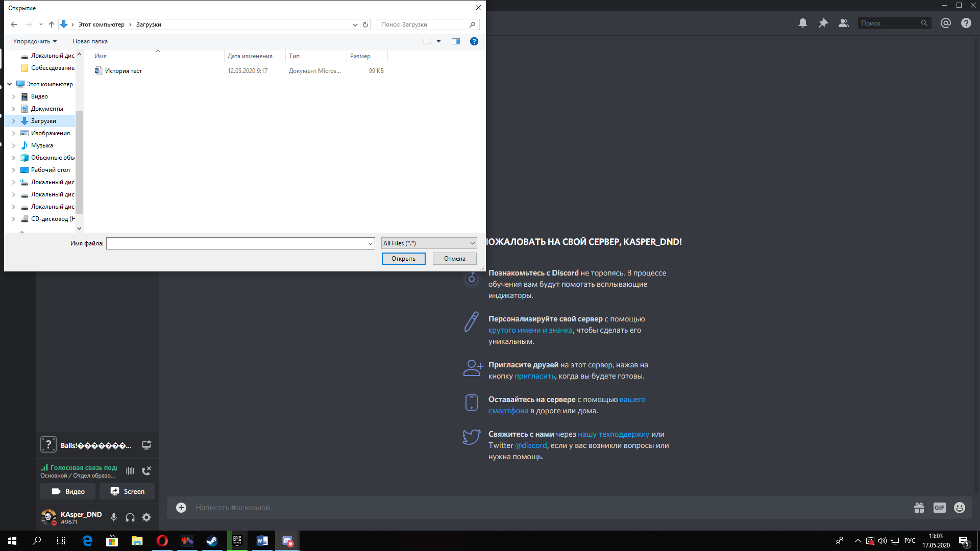Screen dimensions: 980x551
Task: Refresh the Загрузки folder view
Action: tap(365, 24)
